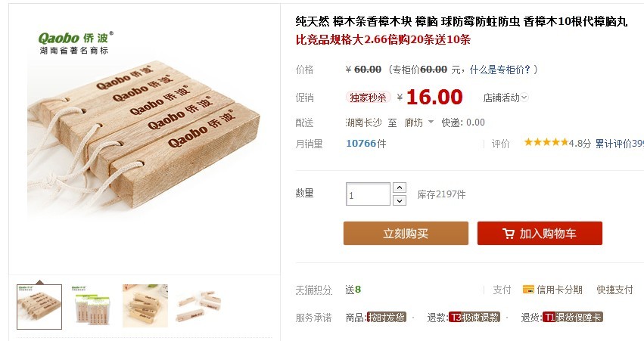Click the 按时发货 service badge
Image resolution: width=644 pixels, height=341 pixels.
tap(387, 318)
